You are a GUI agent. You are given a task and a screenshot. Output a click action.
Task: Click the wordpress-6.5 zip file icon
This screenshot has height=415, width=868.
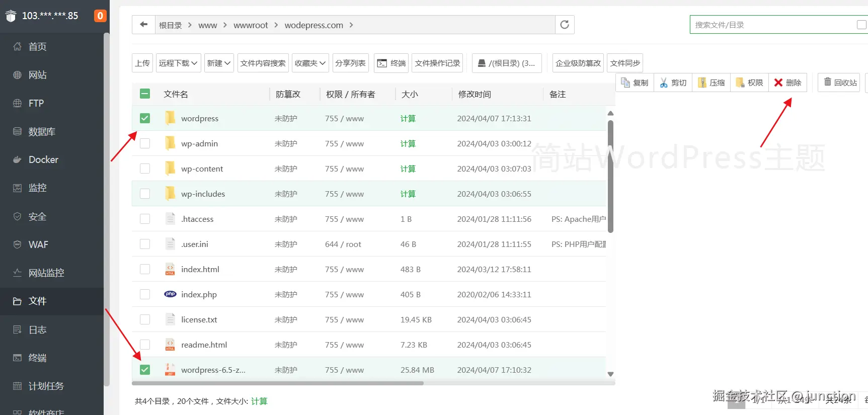click(x=170, y=370)
